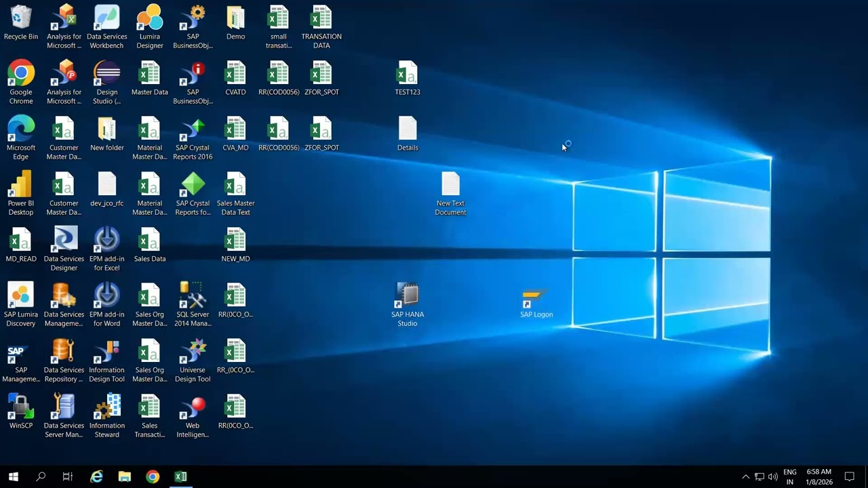Select the RR_(0CO_O... Excel file

pos(236,357)
